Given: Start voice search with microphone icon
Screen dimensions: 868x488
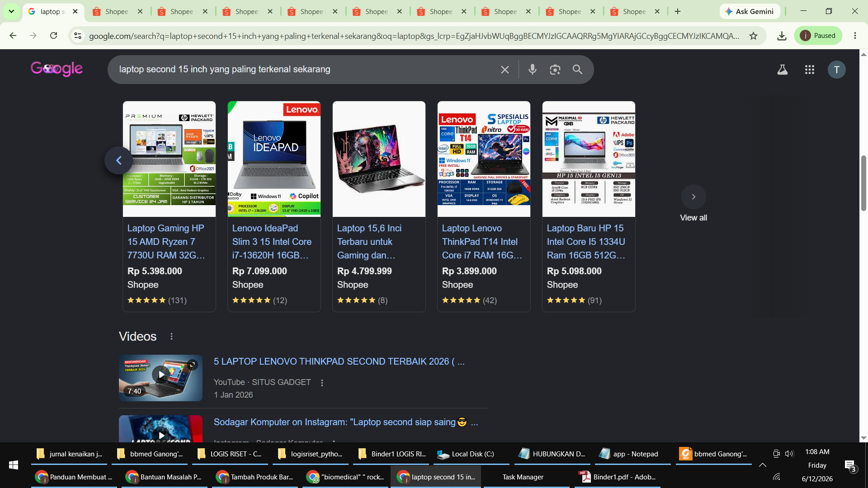Looking at the screenshot, I should [533, 70].
